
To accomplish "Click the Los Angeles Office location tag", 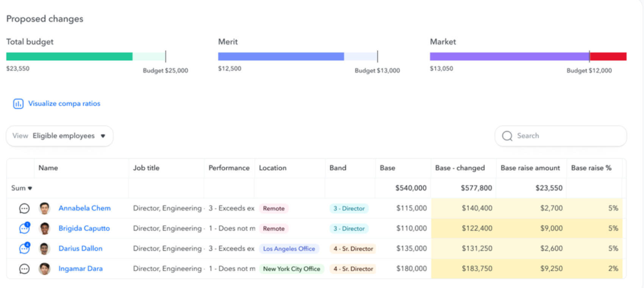I will pyautogui.click(x=289, y=249).
